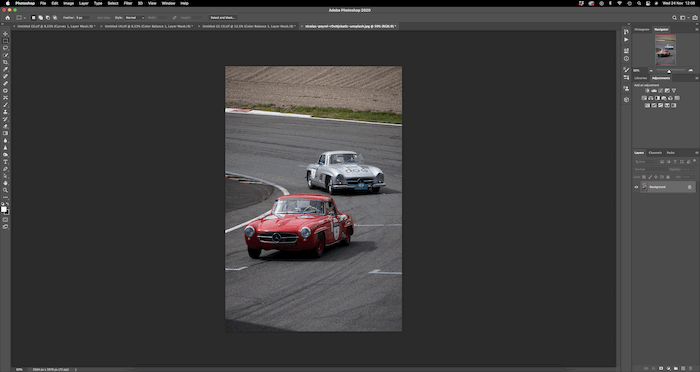
Task: Select the Lasso tool
Action: click(5, 48)
